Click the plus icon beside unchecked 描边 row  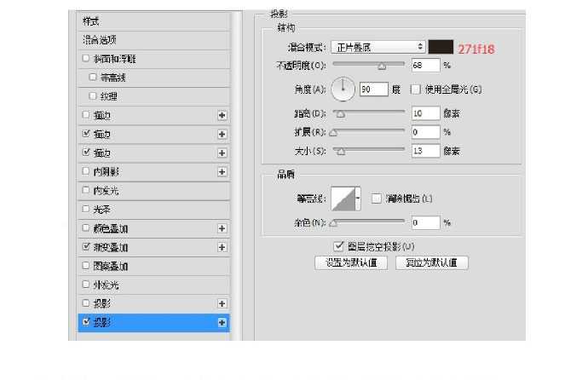(x=222, y=115)
